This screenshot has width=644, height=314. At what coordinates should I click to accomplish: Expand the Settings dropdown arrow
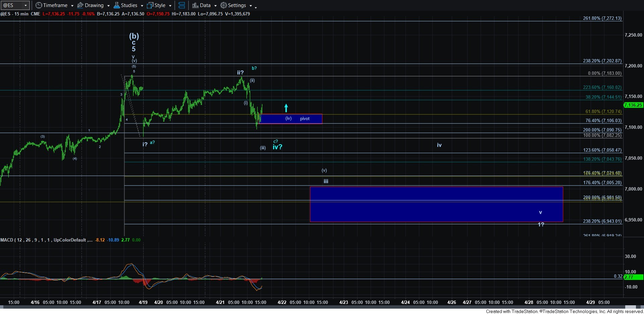[251, 6]
